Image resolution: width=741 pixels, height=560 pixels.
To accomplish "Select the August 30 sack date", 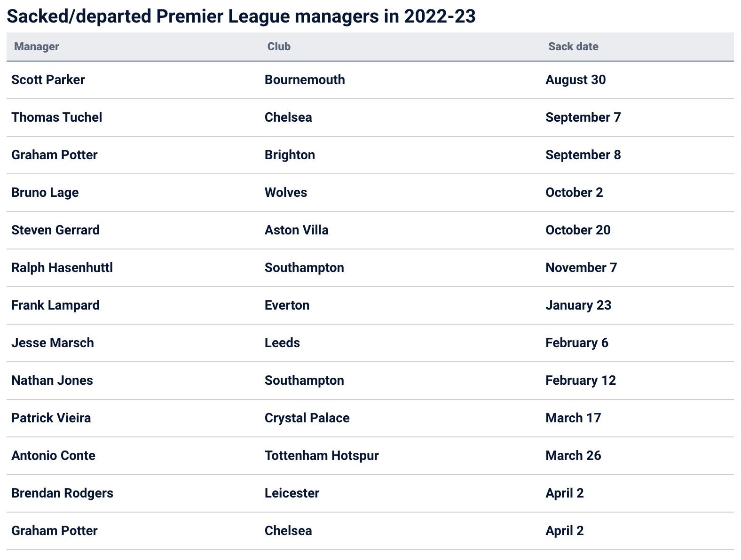I will pyautogui.click(x=575, y=80).
